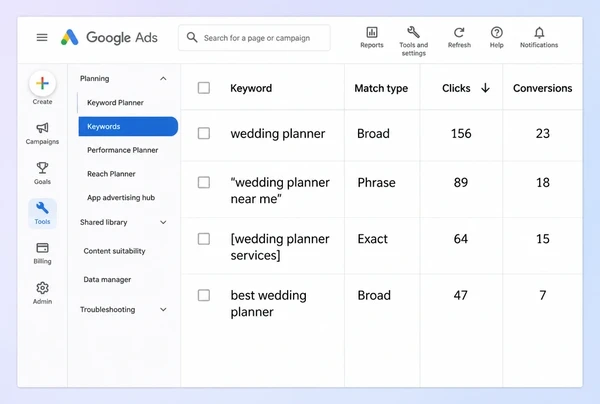Toggle the select-all keywords checkbox

tap(204, 88)
